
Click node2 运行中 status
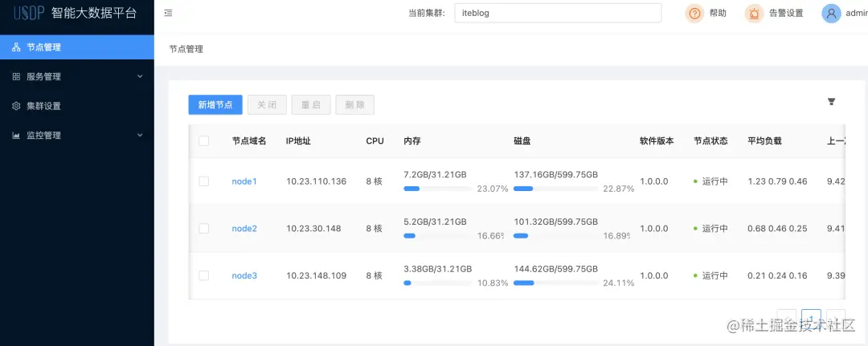710,228
